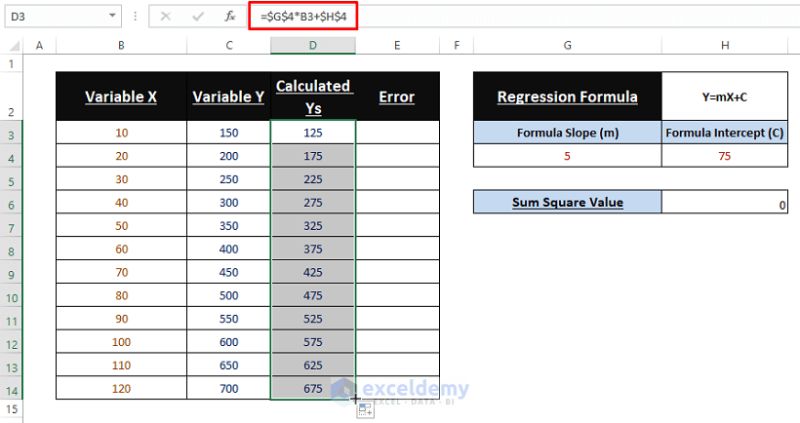Screen dimensions: 800x423
Task: Select Calculated Ys cell with value 525
Action: click(x=313, y=318)
